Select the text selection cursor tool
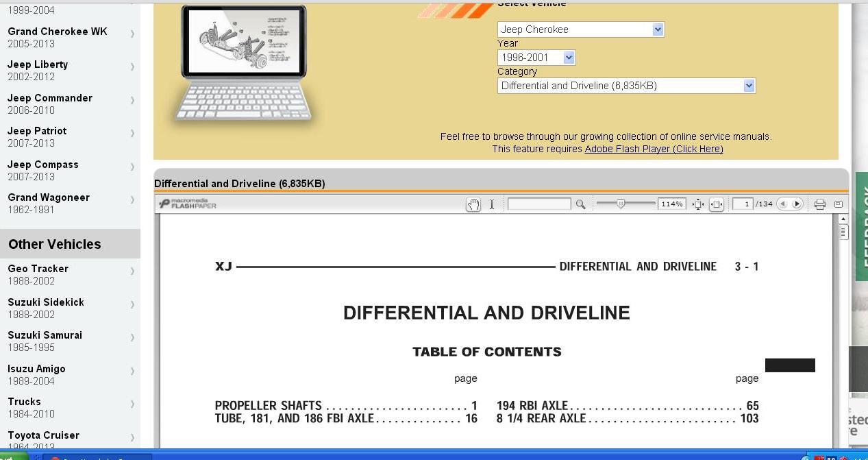The width and height of the screenshot is (868, 460). pyautogui.click(x=492, y=204)
